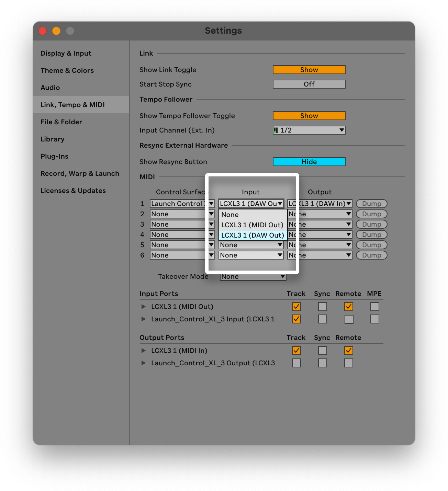The height and width of the screenshot is (491, 448).
Task: Uncheck Remote for LCXL3 1 (MIDI Out) input
Action: tap(348, 307)
